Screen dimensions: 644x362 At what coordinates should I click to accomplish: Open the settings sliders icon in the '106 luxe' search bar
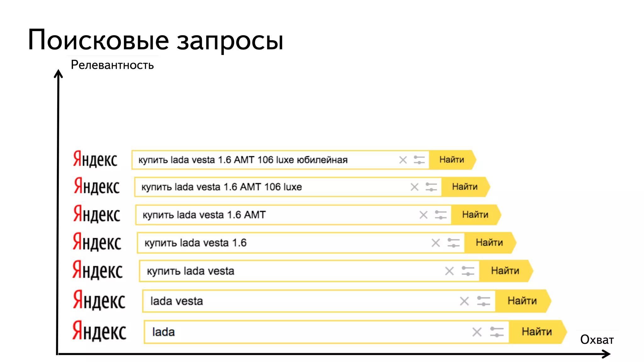pos(431,187)
